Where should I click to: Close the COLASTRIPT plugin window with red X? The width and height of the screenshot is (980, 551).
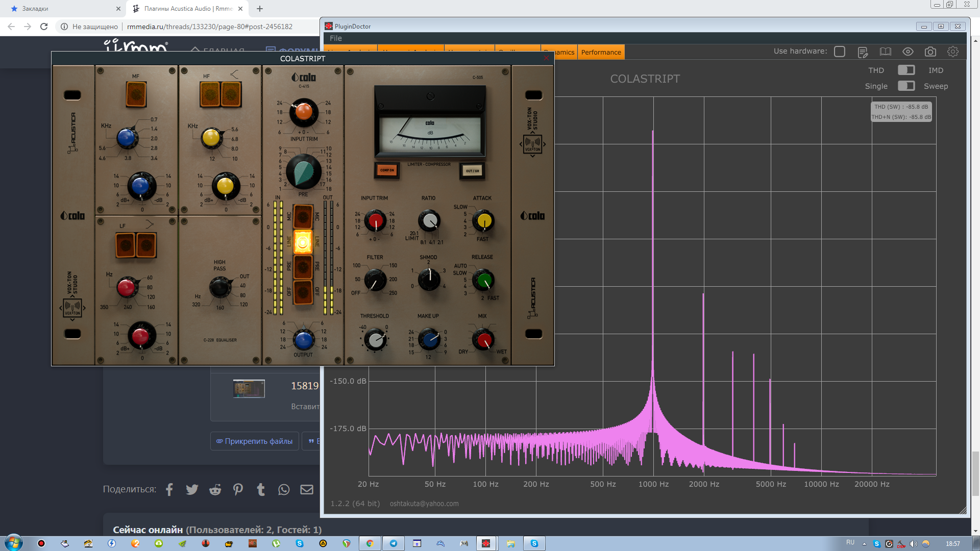(x=546, y=58)
